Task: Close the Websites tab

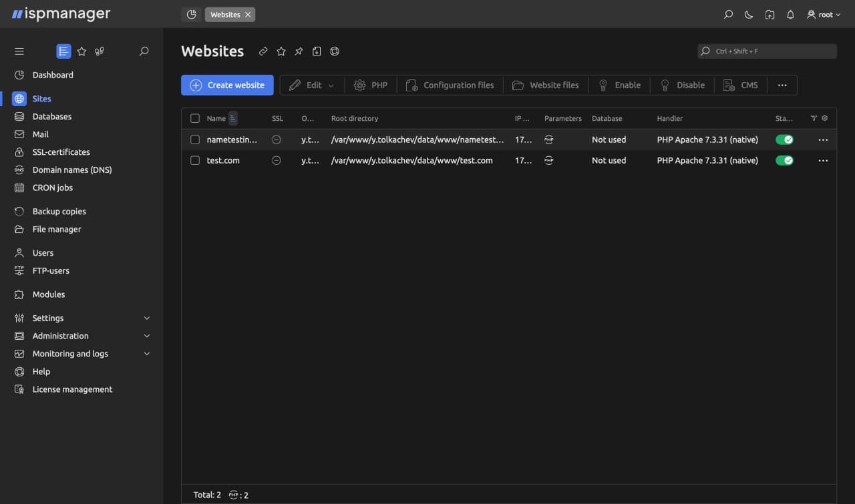Action: coord(248,15)
